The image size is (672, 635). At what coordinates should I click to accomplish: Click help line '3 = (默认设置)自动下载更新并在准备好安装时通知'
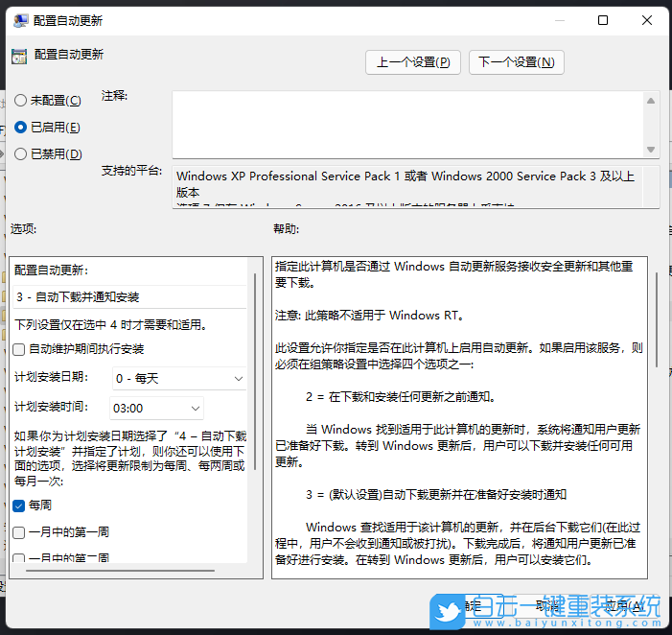tap(436, 495)
